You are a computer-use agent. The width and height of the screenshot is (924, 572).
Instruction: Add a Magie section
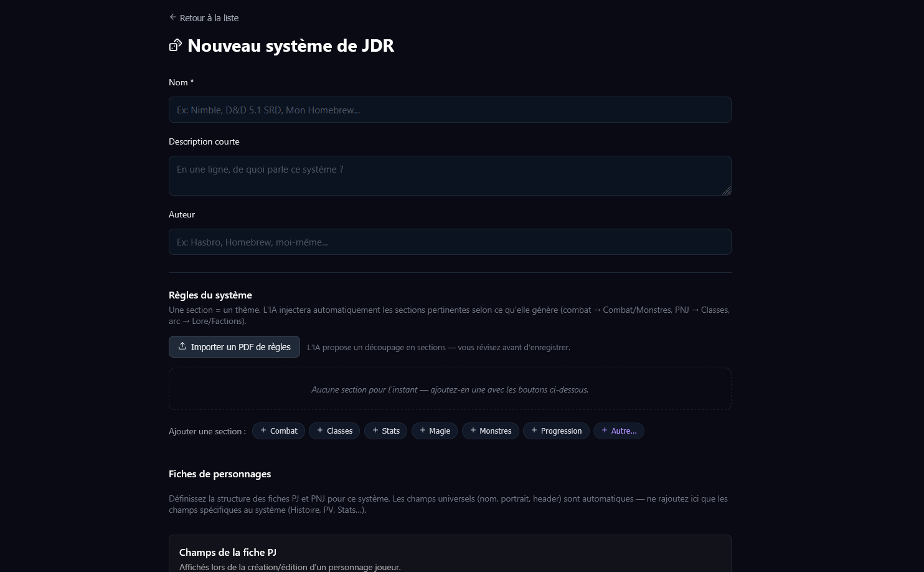(x=435, y=431)
